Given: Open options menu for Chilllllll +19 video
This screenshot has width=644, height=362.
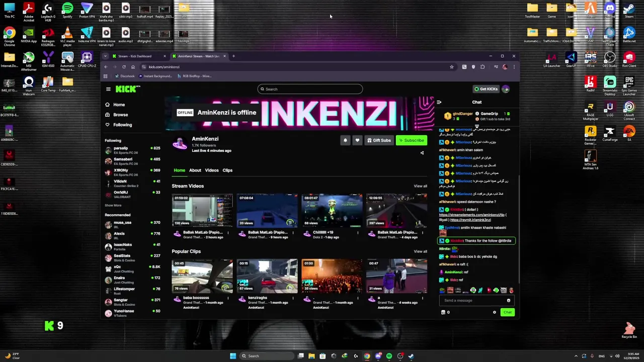Looking at the screenshot, I should click(358, 232).
